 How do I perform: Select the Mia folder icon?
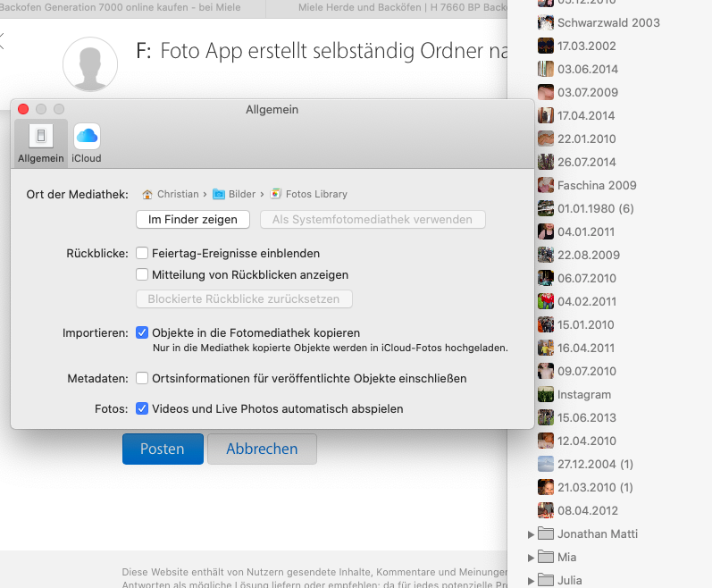(545, 556)
